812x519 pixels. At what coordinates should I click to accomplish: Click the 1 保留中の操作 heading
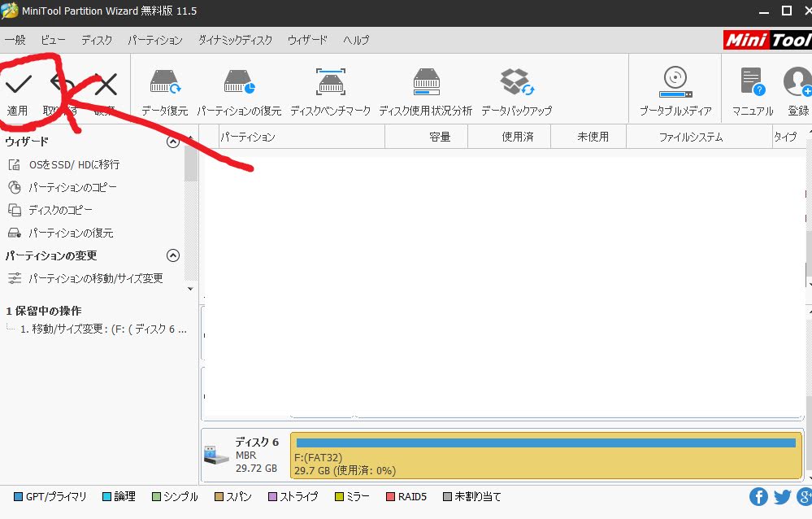(44, 311)
